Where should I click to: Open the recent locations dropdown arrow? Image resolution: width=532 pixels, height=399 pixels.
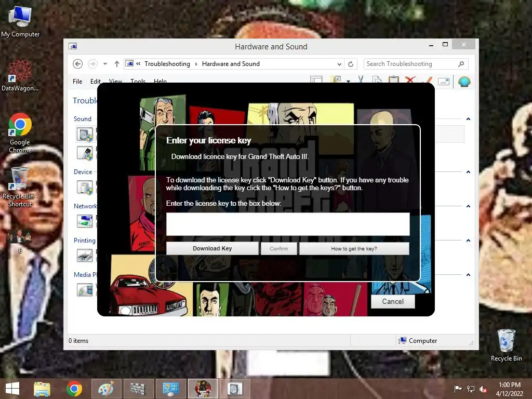coord(105,64)
